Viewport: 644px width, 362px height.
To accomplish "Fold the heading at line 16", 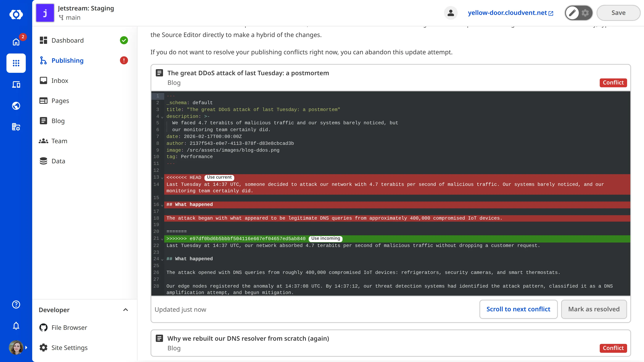I will point(162,205).
